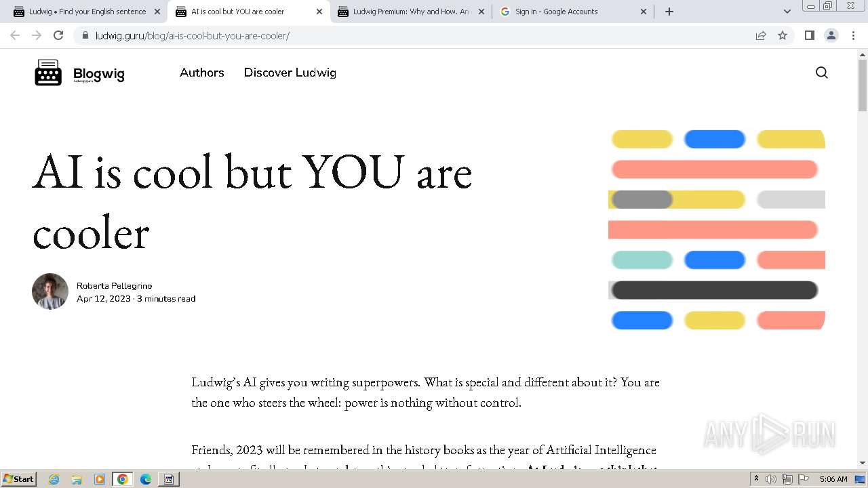This screenshot has width=868, height=488.
Task: Open Roberta Pellegrino author link
Action: (x=114, y=286)
